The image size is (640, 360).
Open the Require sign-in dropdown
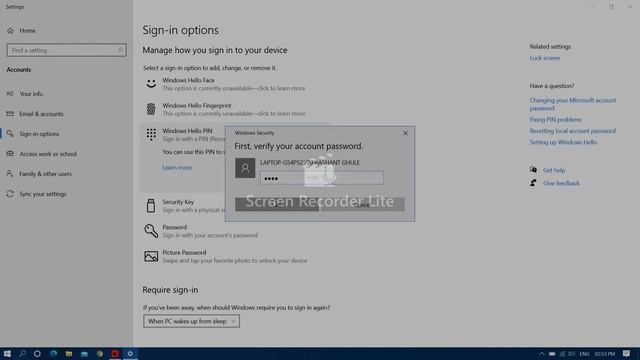coord(191,321)
